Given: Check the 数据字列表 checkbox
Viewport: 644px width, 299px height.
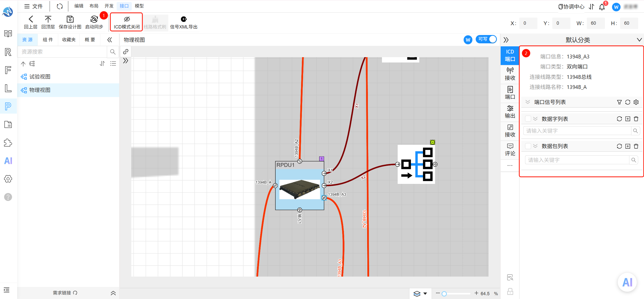Looking at the screenshot, I should coord(528,119).
